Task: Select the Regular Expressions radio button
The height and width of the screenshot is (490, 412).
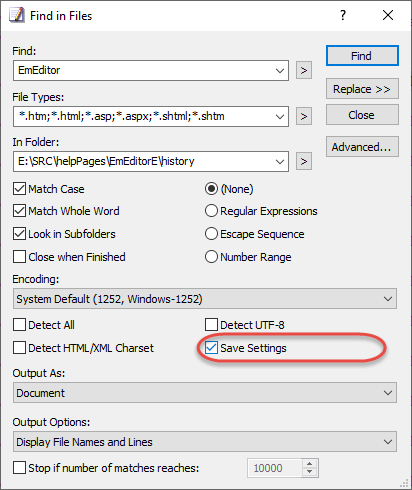Action: coord(211,211)
